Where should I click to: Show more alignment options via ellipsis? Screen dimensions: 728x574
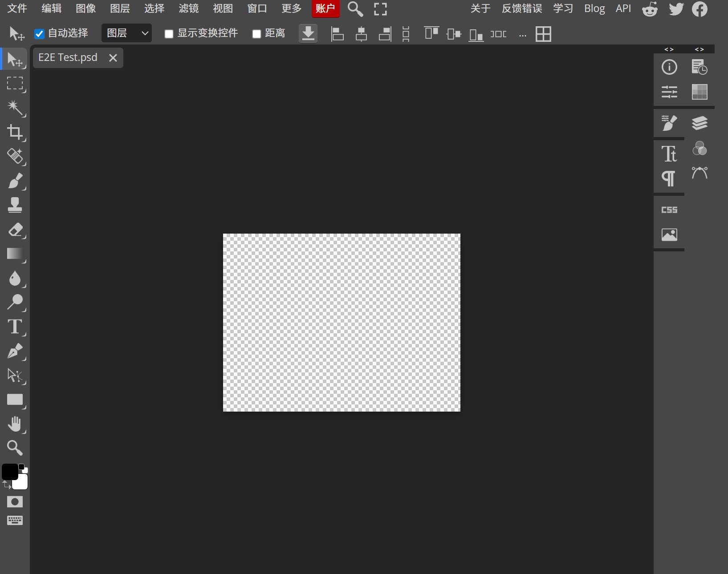click(523, 34)
